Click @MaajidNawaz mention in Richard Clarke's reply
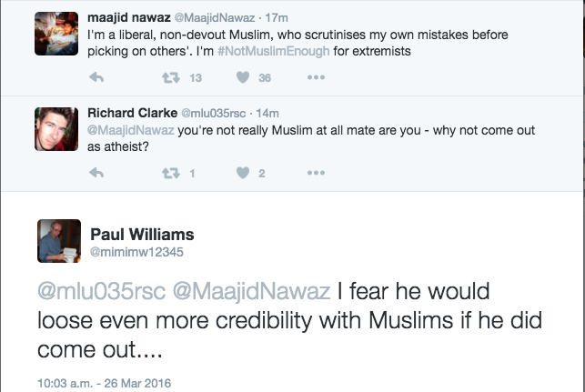This screenshot has width=585, height=392. 129,130
